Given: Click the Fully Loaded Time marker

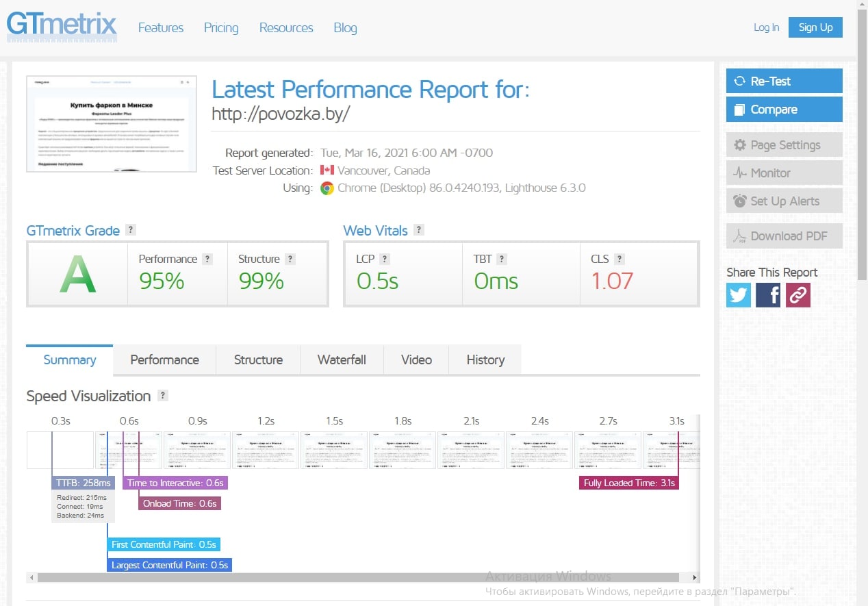Looking at the screenshot, I should coord(629,483).
